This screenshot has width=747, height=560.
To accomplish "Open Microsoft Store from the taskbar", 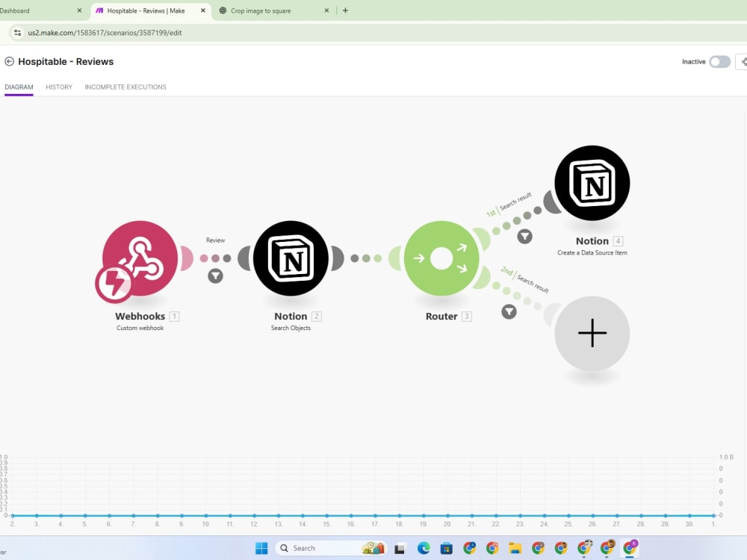I will pyautogui.click(x=447, y=548).
